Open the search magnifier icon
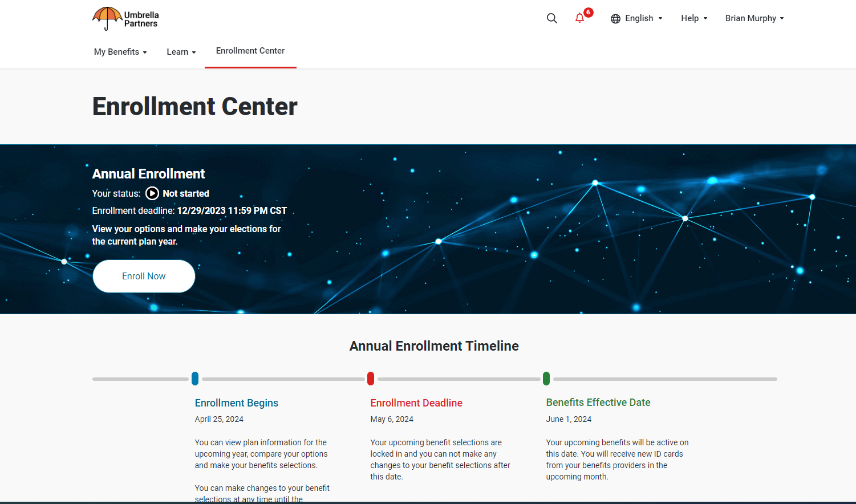 coord(551,18)
